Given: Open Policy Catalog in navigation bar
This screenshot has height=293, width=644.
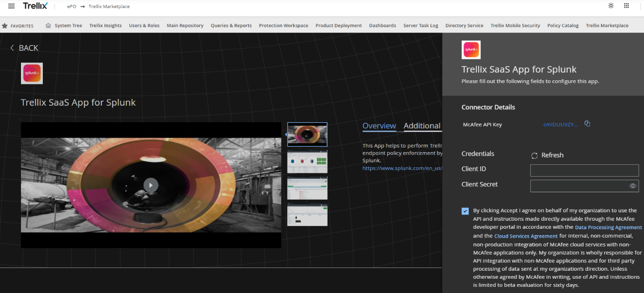Looking at the screenshot, I should [x=563, y=26].
